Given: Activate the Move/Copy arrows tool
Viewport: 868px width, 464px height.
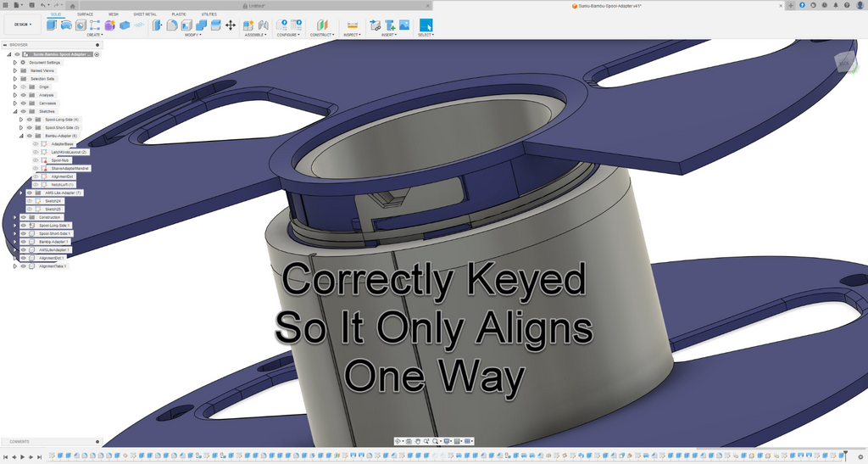Looking at the screenshot, I should pos(231,25).
